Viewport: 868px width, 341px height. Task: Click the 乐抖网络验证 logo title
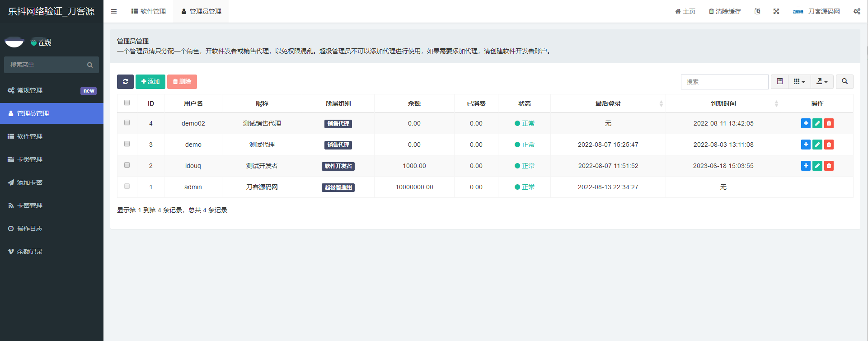(x=52, y=11)
